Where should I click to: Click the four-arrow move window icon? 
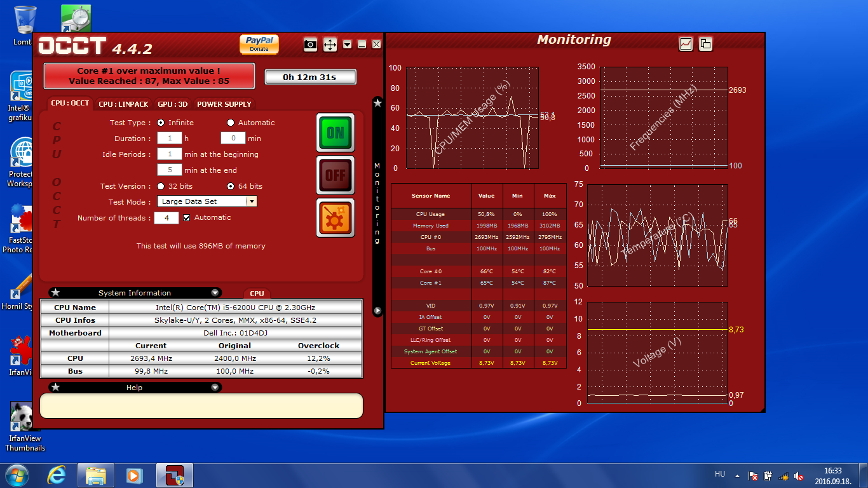[330, 44]
